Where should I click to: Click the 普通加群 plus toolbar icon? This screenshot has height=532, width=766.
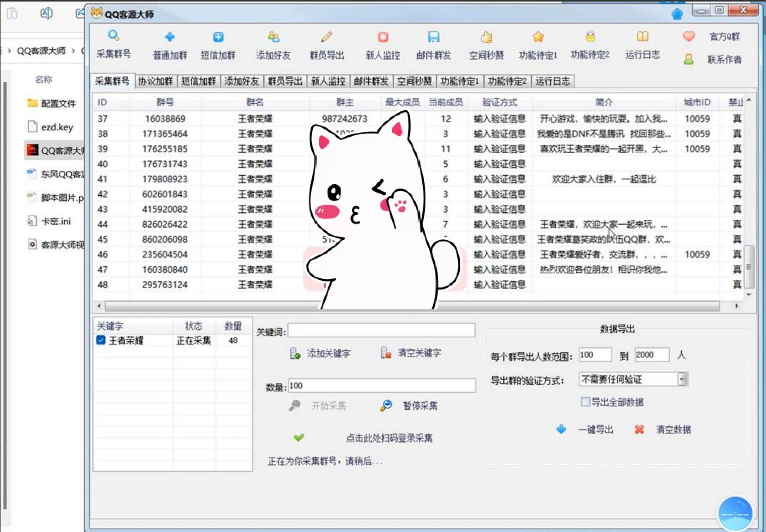tap(170, 37)
